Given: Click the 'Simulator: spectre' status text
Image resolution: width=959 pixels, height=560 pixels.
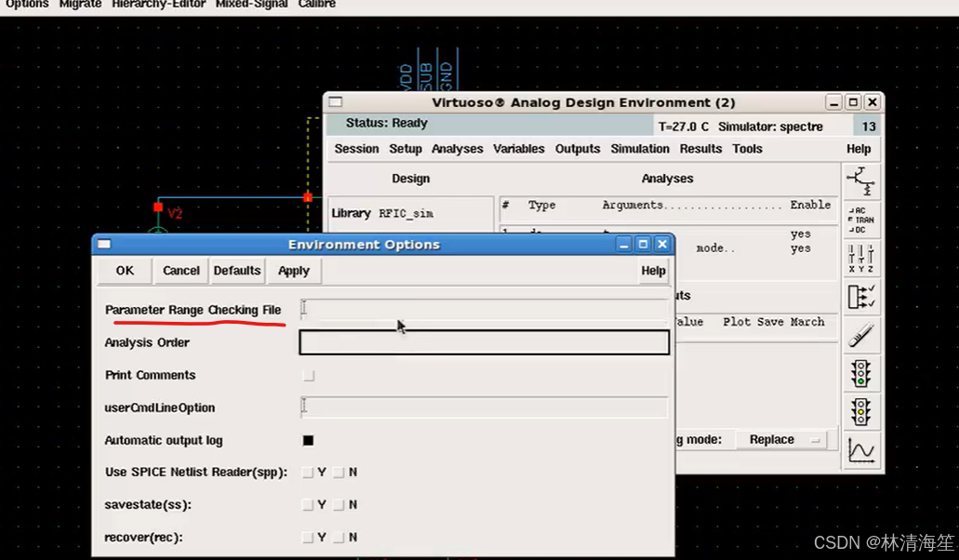Looking at the screenshot, I should click(770, 127).
